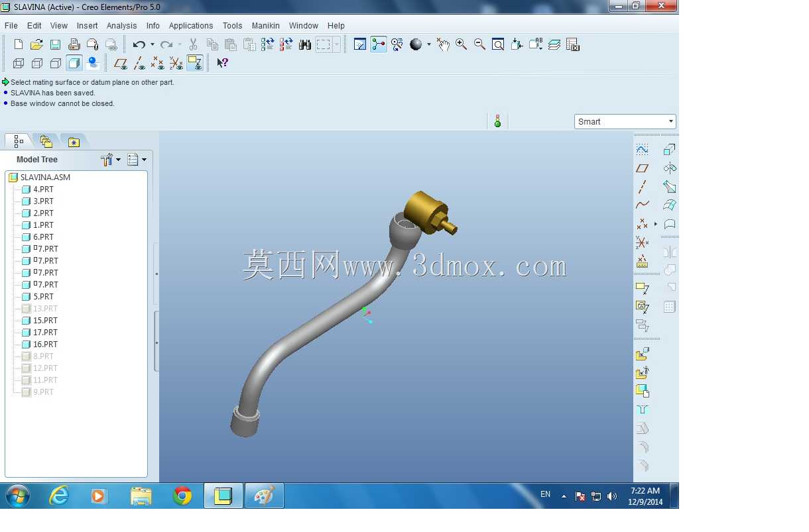Select the Sketch tool in right toolbar
The height and width of the screenshot is (532, 809).
point(642,150)
